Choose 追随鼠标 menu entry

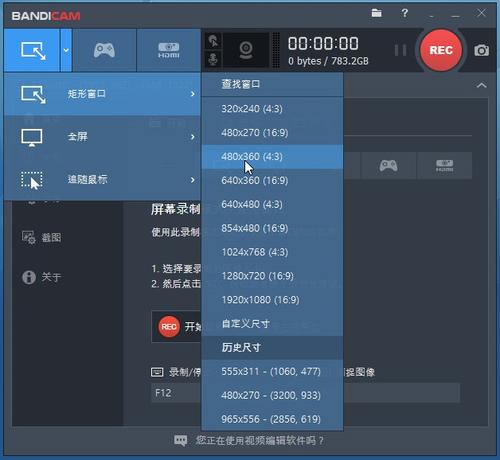pos(102,180)
